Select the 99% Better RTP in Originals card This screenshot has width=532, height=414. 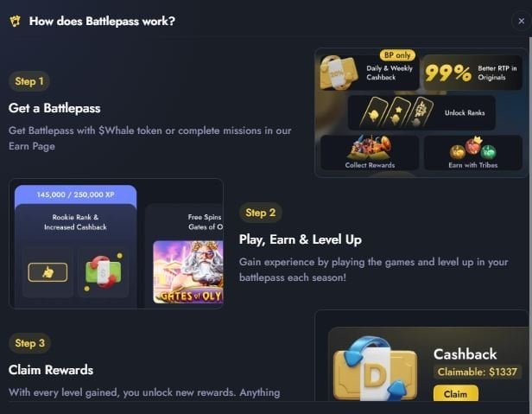(472, 73)
